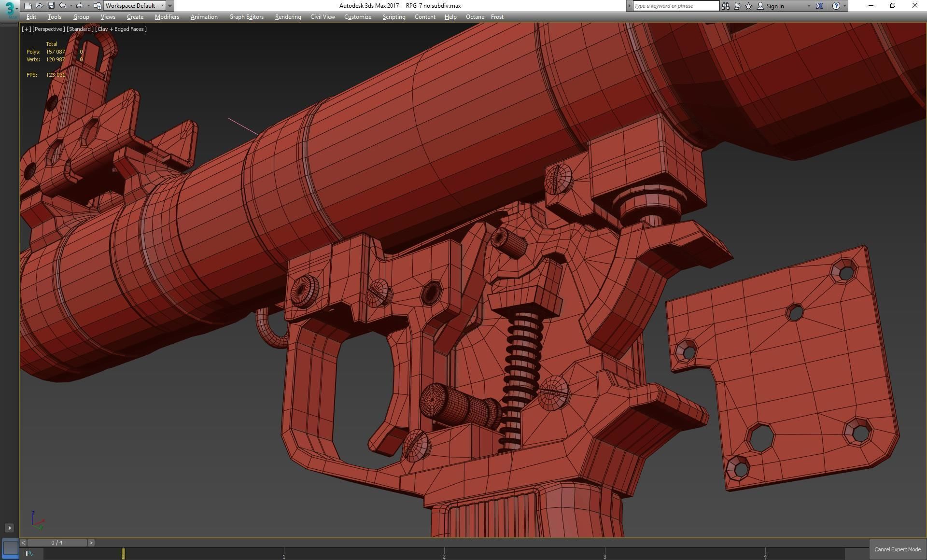Click the 0 / 4 time slider

[57, 543]
